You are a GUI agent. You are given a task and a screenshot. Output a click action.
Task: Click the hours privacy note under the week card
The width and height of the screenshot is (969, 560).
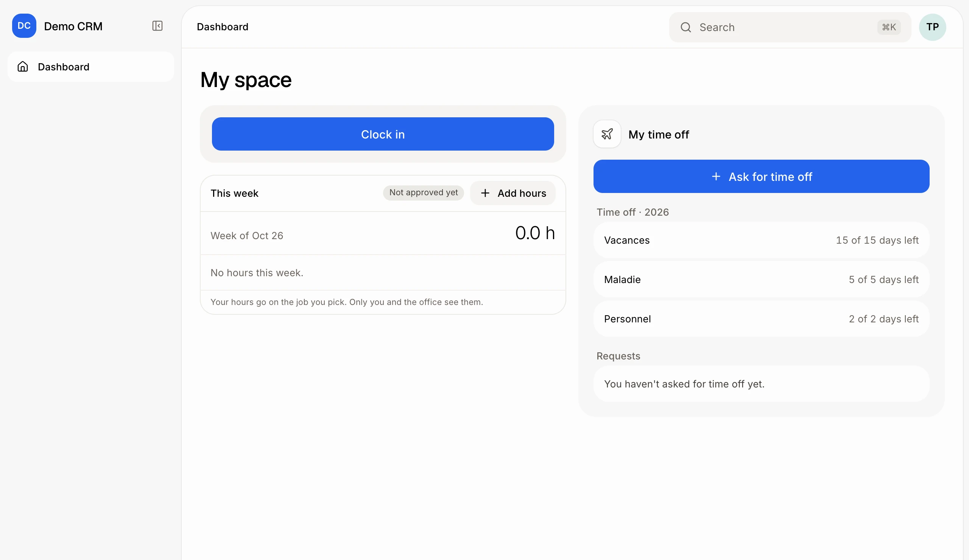(346, 302)
